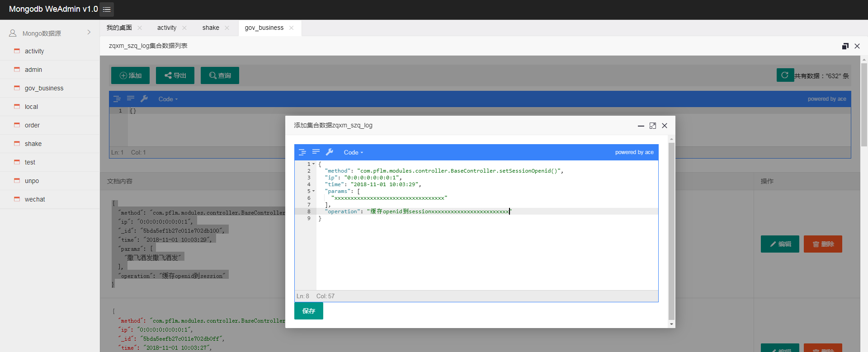Viewport: 868px width, 352px height.
Task: Click the activity database icon in sidebar
Action: click(17, 51)
